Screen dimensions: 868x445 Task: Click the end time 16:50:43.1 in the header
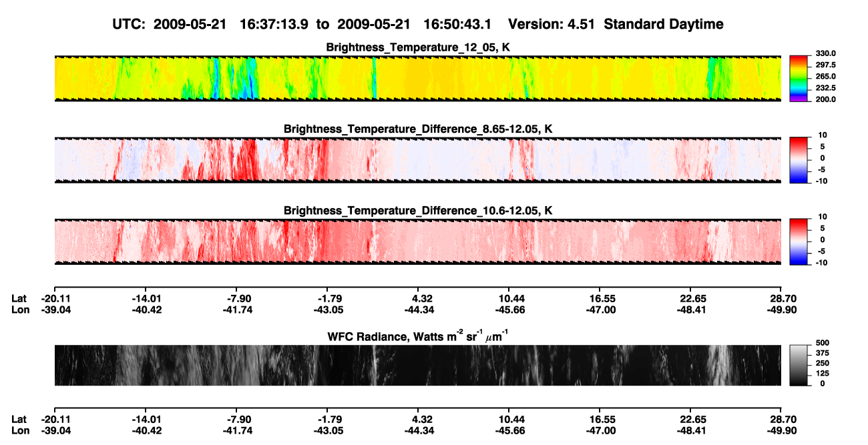(458, 24)
